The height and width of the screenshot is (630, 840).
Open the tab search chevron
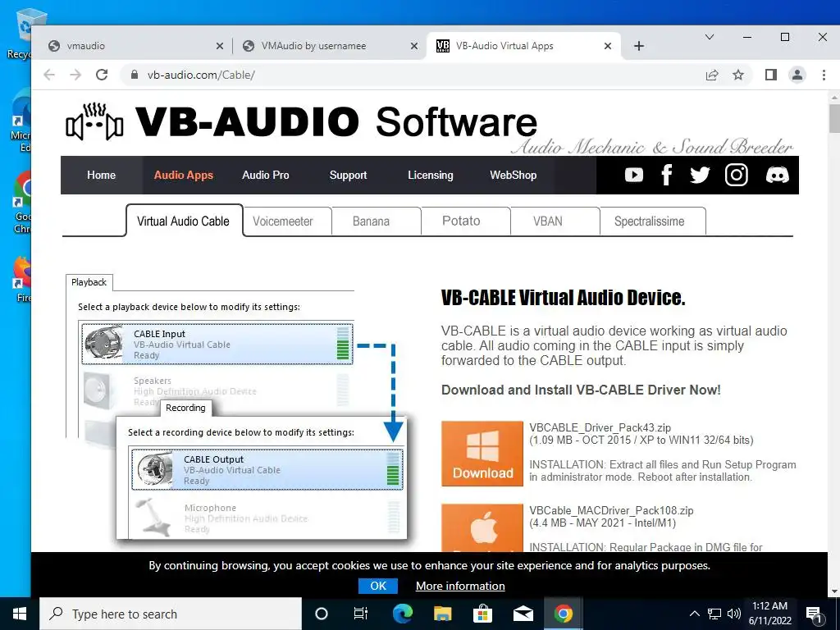click(x=710, y=37)
